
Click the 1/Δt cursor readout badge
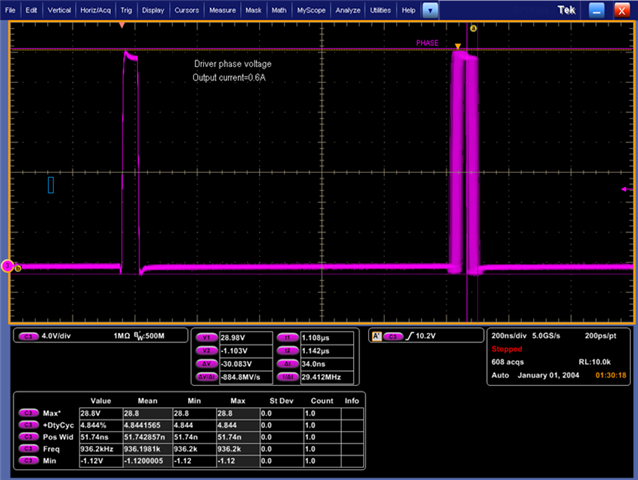[287, 377]
